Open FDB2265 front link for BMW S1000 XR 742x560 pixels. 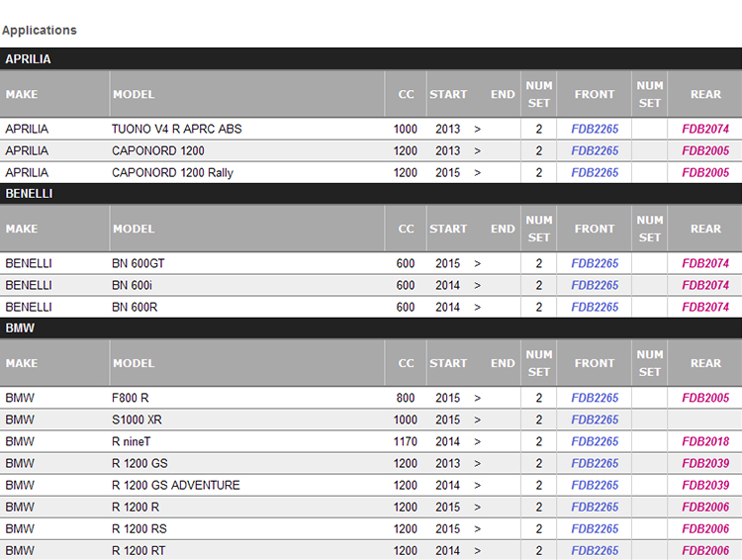click(595, 420)
